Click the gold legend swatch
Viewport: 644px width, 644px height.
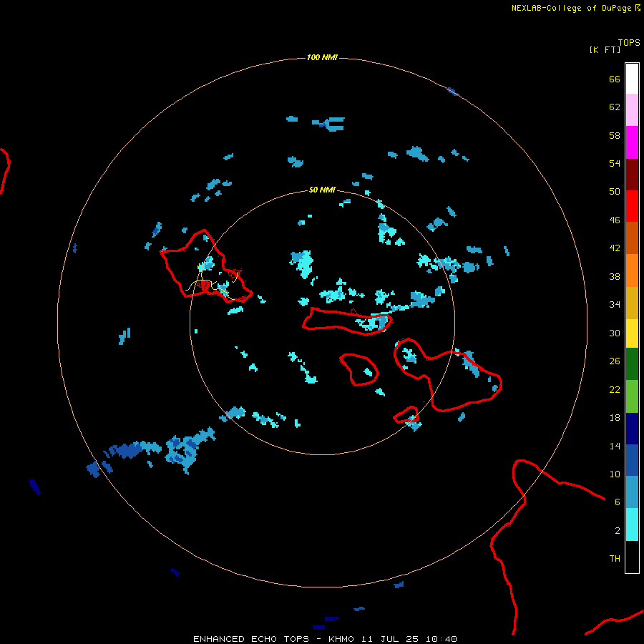(x=632, y=303)
